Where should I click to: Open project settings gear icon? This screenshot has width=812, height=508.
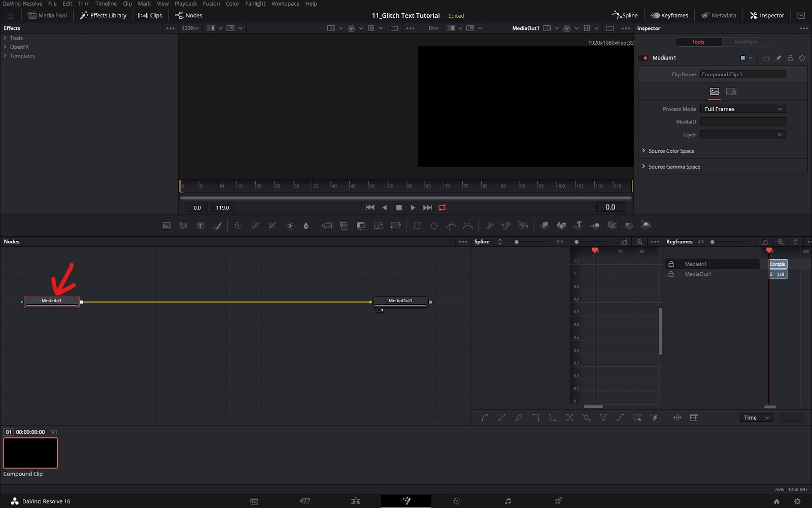pos(797,501)
